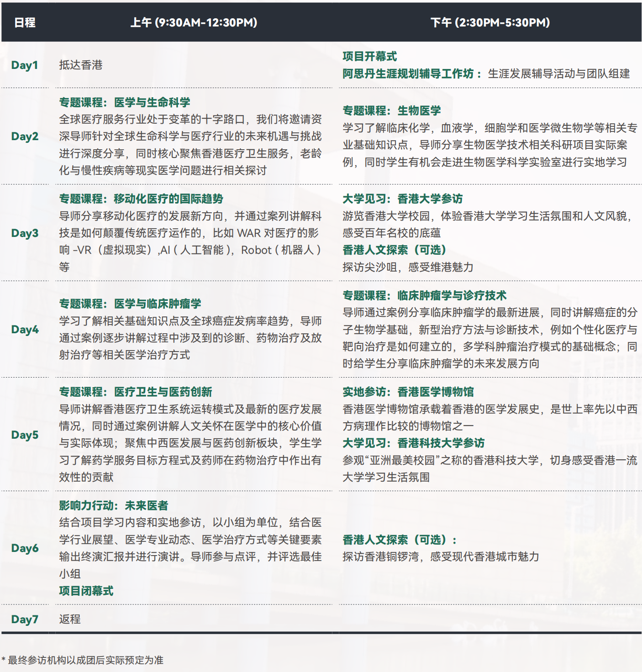This screenshot has width=642, height=672.
Task: Select the Day1 row label
Action: click(x=25, y=65)
